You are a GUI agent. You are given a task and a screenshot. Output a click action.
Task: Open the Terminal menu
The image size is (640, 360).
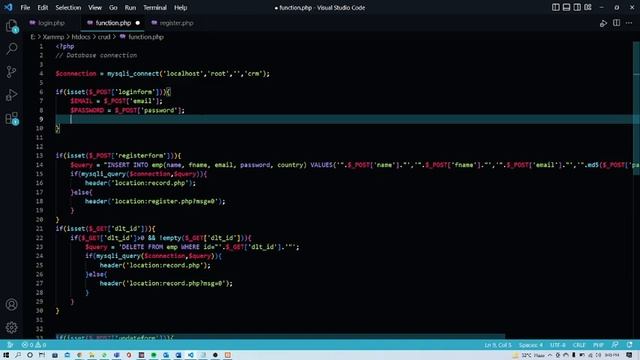pyautogui.click(x=155, y=7)
